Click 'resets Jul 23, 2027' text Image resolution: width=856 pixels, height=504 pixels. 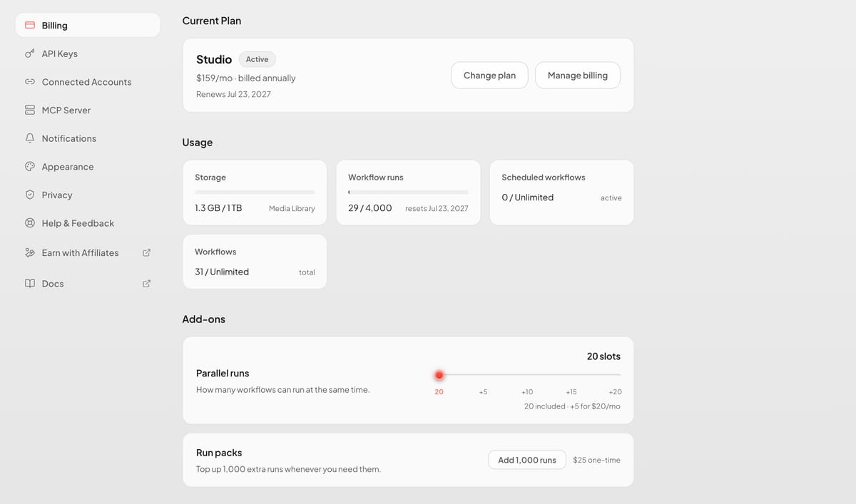coord(437,209)
